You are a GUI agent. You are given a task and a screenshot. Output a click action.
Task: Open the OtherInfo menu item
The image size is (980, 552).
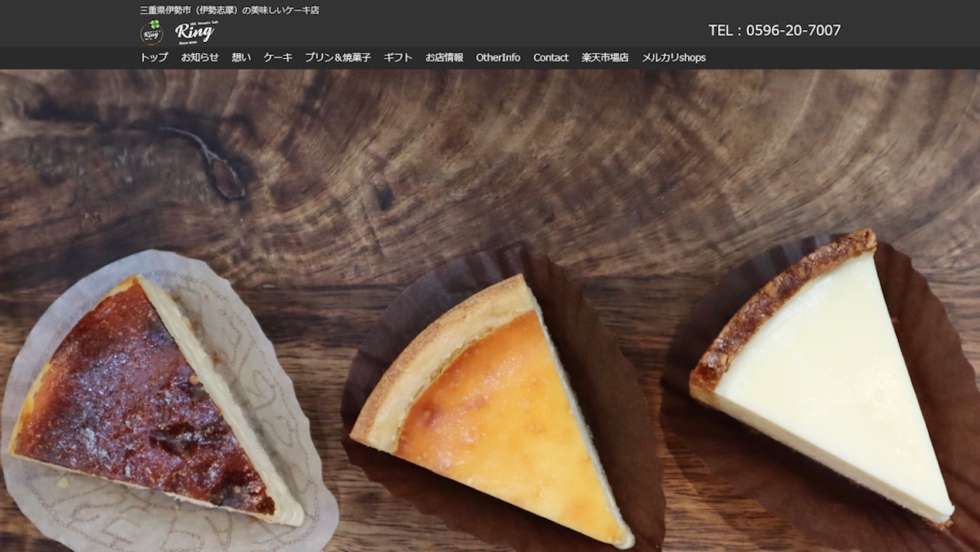(498, 57)
